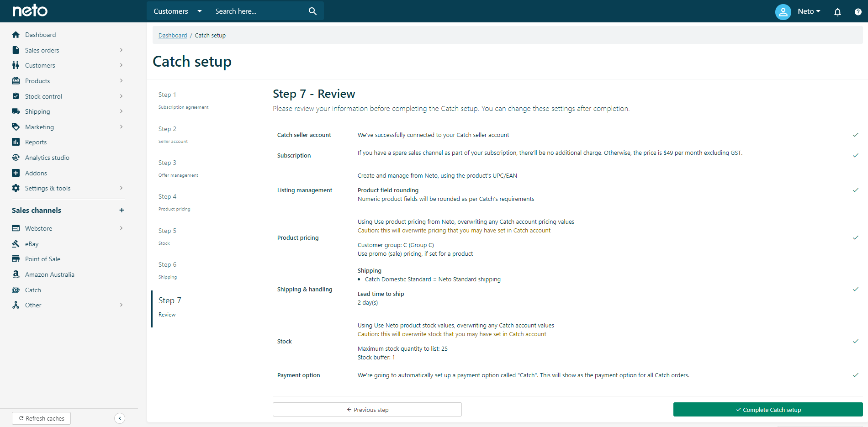Click the Analytics studio icon

pos(16,158)
